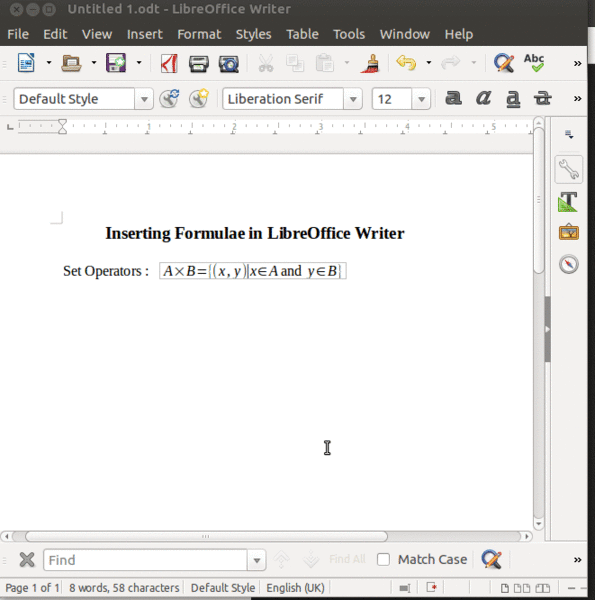
Task: Open Find search history dropdown
Action: pos(257,560)
